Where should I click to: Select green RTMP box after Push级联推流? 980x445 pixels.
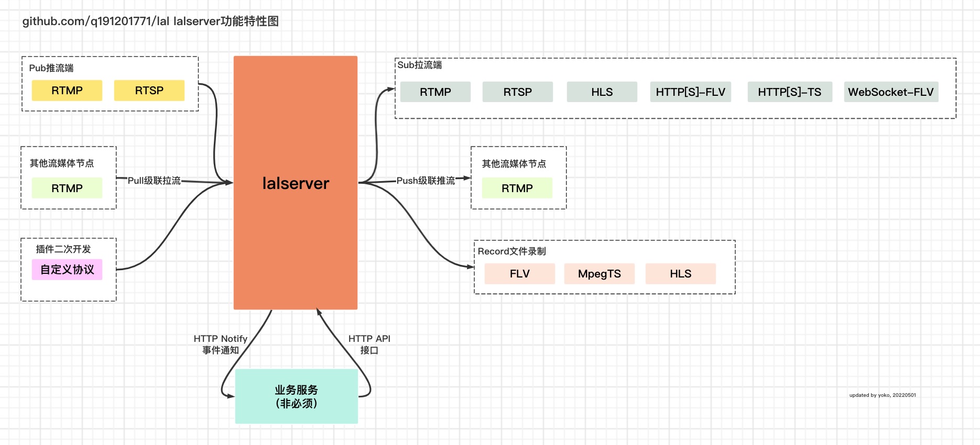(x=517, y=188)
